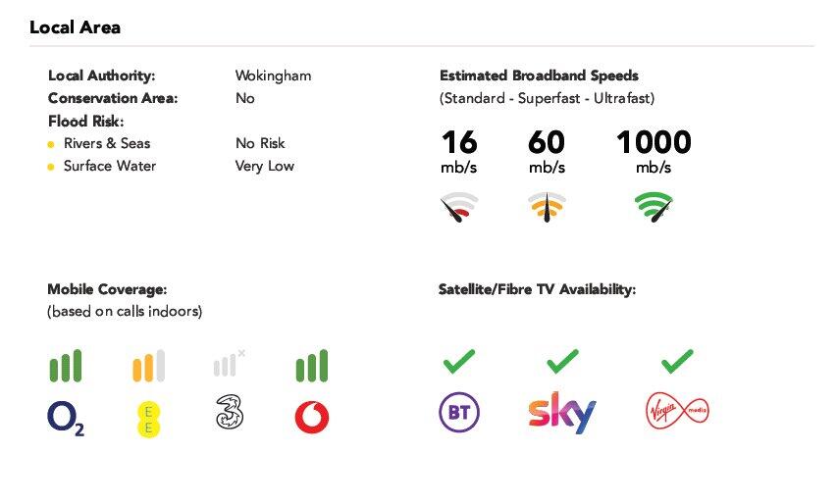Click the Three network logo
This screenshot has width=838, height=504.
coord(230,413)
